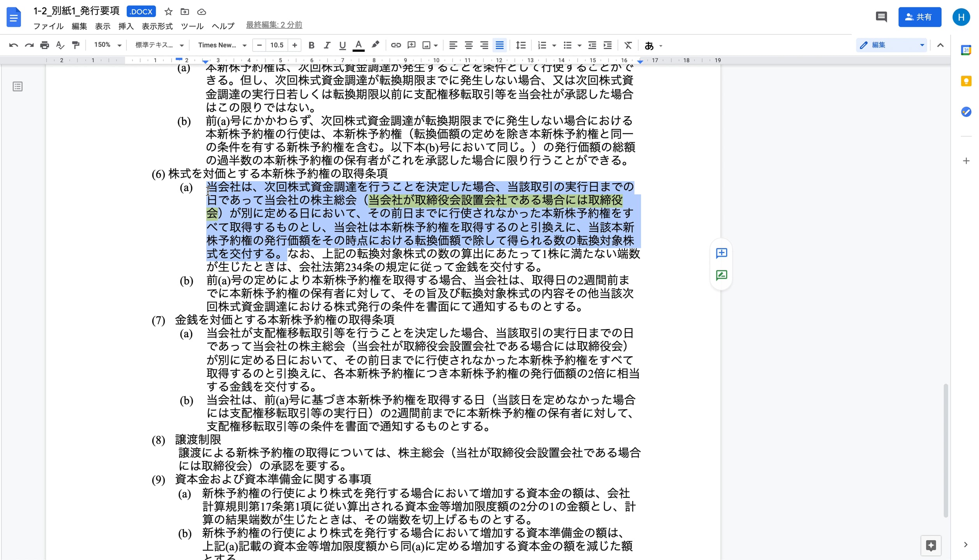Open the 表示形式 menu

coord(157,26)
